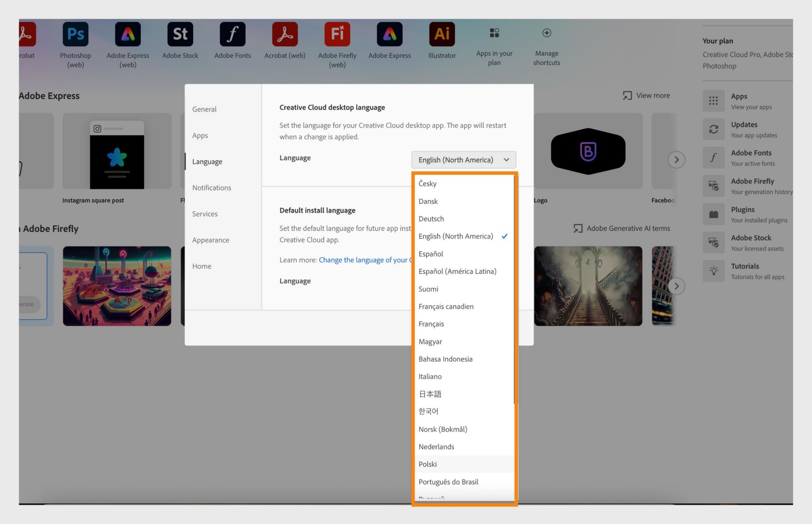Image resolution: width=812 pixels, height=524 pixels.
Task: Click Manage shortcuts in the top bar
Action: 546,34
